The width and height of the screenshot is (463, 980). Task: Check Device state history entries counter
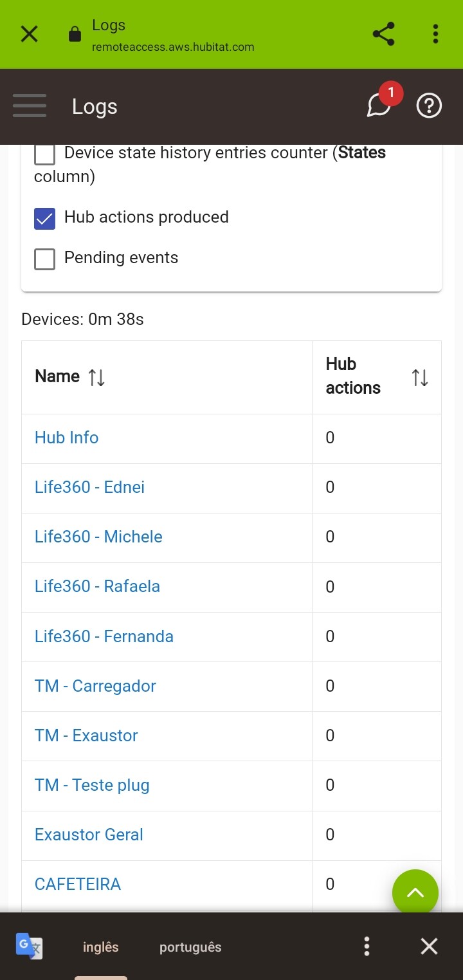click(44, 154)
